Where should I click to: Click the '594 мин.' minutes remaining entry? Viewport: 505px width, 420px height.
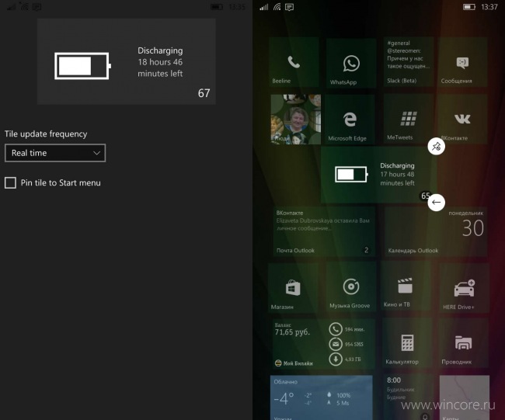tap(347, 329)
